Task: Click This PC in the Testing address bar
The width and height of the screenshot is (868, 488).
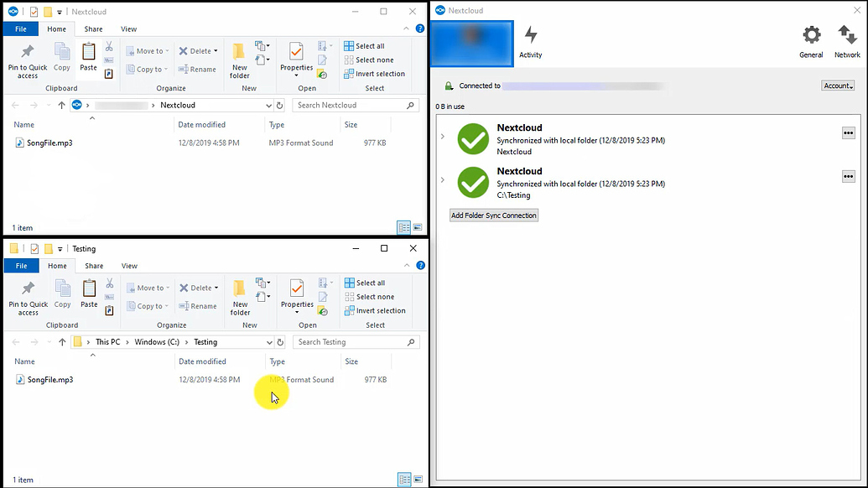Action: coord(107,342)
